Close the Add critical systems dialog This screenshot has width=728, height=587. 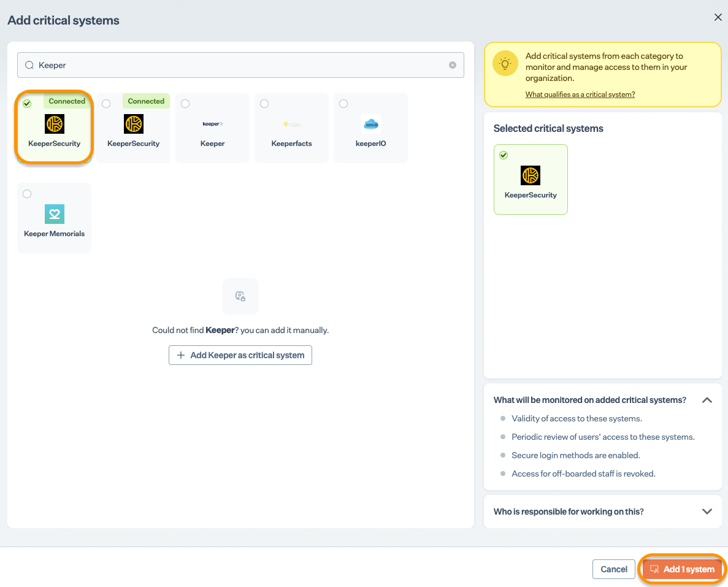718,17
